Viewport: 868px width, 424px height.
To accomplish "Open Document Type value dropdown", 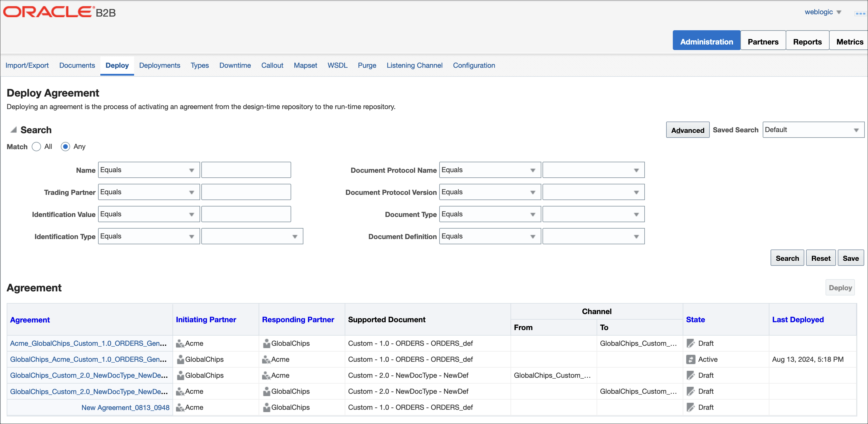I will pos(593,214).
